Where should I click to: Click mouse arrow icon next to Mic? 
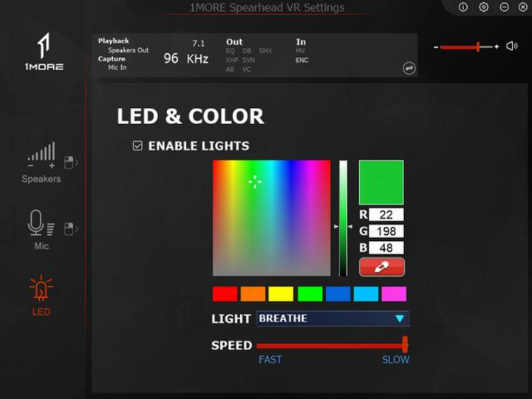[x=71, y=229]
